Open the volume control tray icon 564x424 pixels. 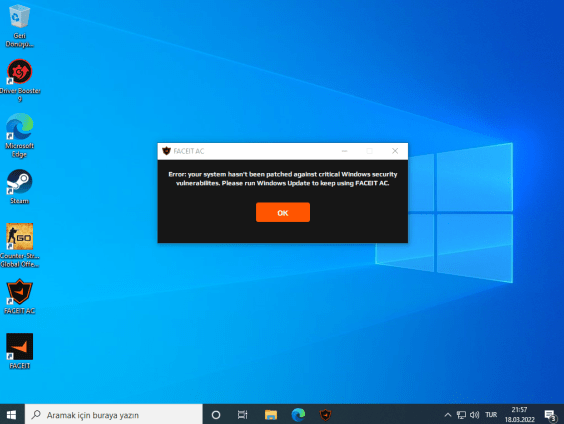tap(474, 415)
